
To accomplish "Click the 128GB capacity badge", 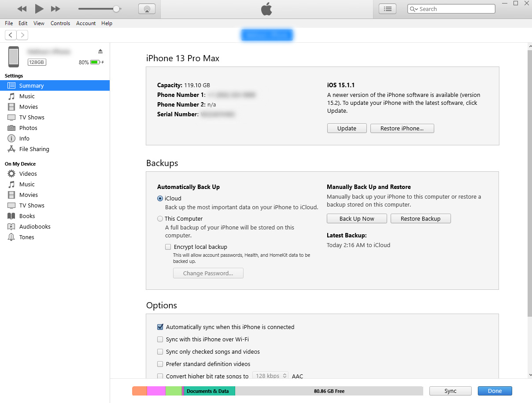I will [37, 63].
